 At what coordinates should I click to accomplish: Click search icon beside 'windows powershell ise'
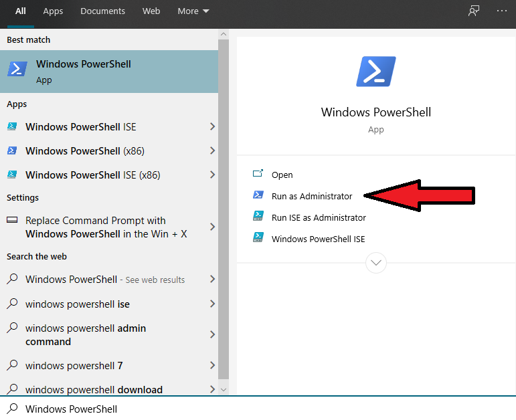(x=12, y=303)
